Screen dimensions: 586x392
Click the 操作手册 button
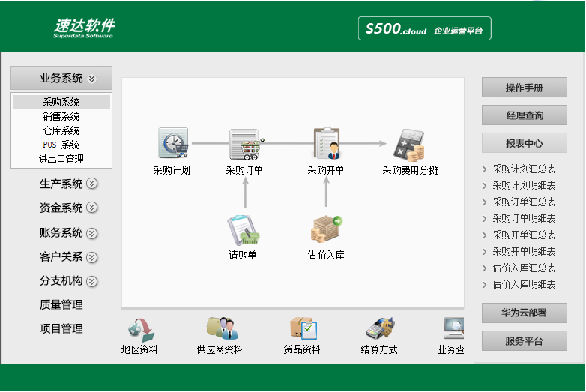[525, 88]
